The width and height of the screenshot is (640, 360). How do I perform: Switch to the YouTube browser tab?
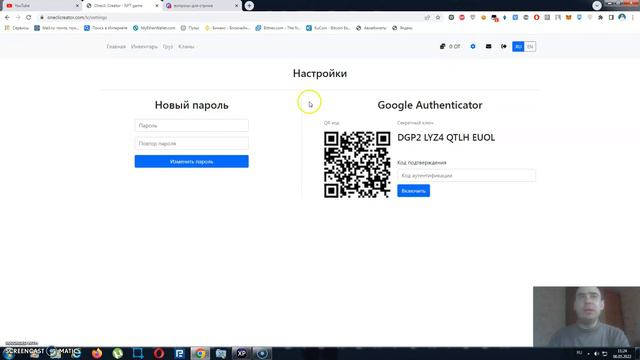[x=41, y=6]
